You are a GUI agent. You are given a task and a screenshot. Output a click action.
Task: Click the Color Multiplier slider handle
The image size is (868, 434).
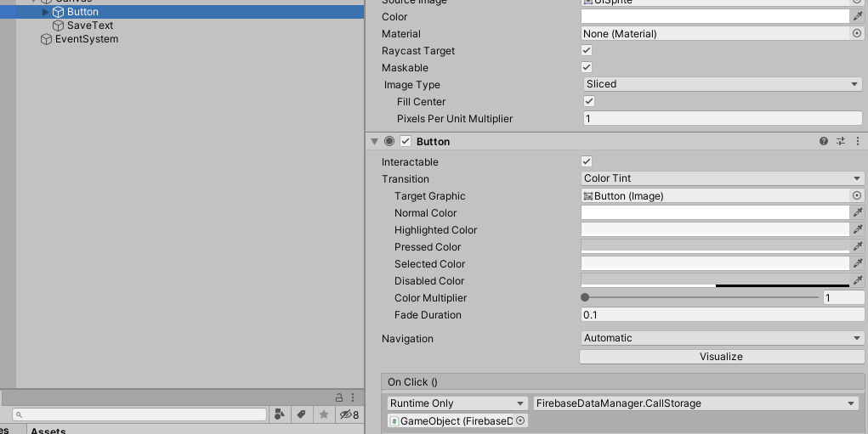click(585, 297)
